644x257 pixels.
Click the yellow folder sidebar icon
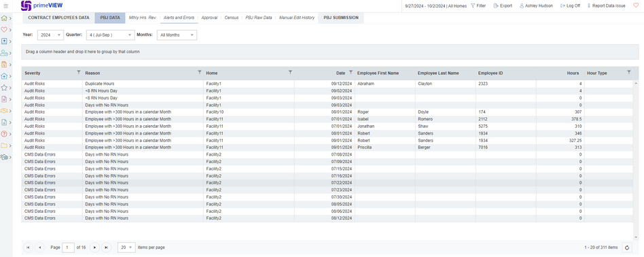4,145
